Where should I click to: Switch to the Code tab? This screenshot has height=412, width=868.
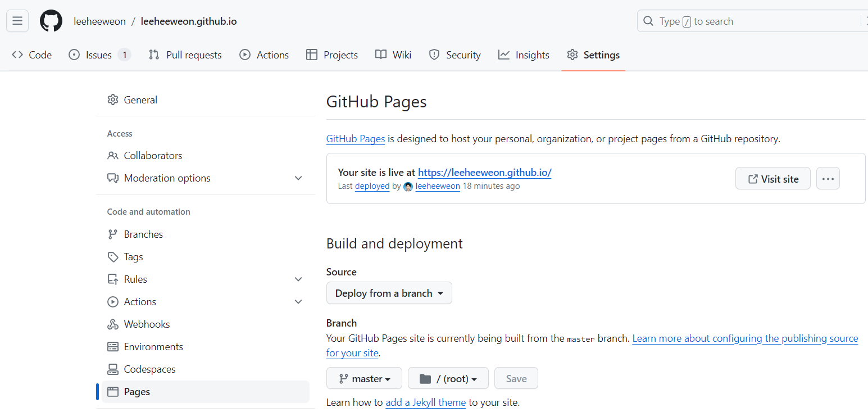click(x=32, y=55)
